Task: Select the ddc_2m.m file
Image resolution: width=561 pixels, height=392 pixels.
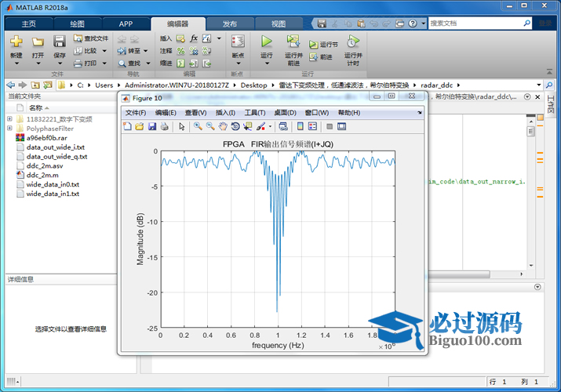Action: [42, 175]
